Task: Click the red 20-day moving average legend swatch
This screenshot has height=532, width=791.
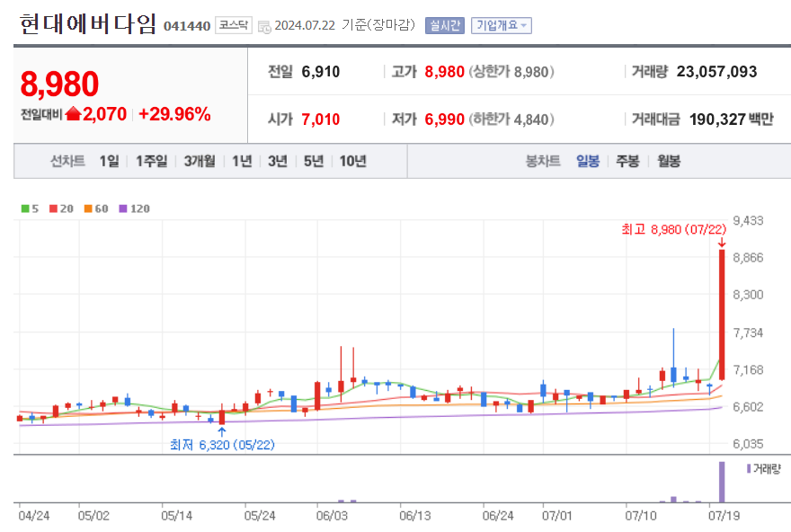Action: coord(53,208)
